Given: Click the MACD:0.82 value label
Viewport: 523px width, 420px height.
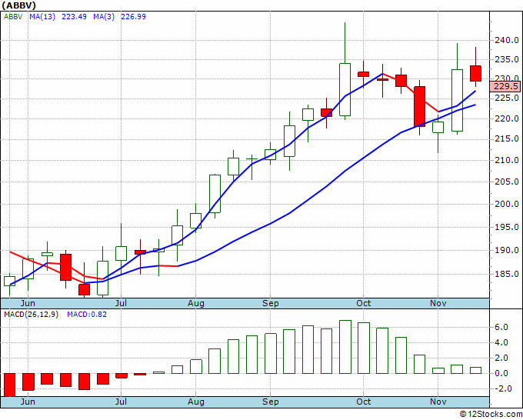Looking at the screenshot, I should [x=87, y=315].
